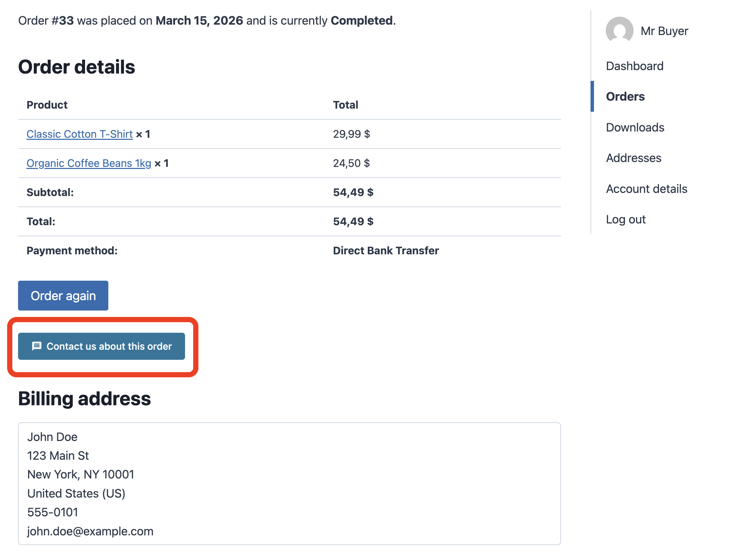Click the Order again button
Image resolution: width=745 pixels, height=560 pixels.
[x=63, y=295]
